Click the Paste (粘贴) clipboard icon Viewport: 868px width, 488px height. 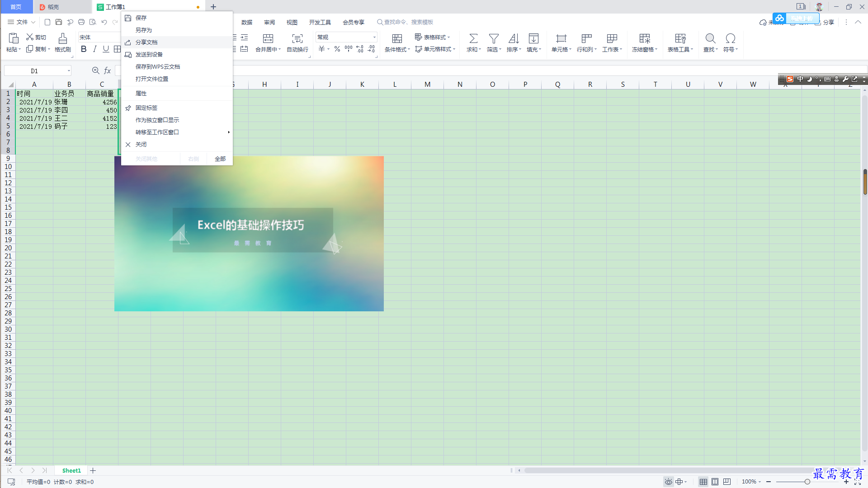point(14,38)
